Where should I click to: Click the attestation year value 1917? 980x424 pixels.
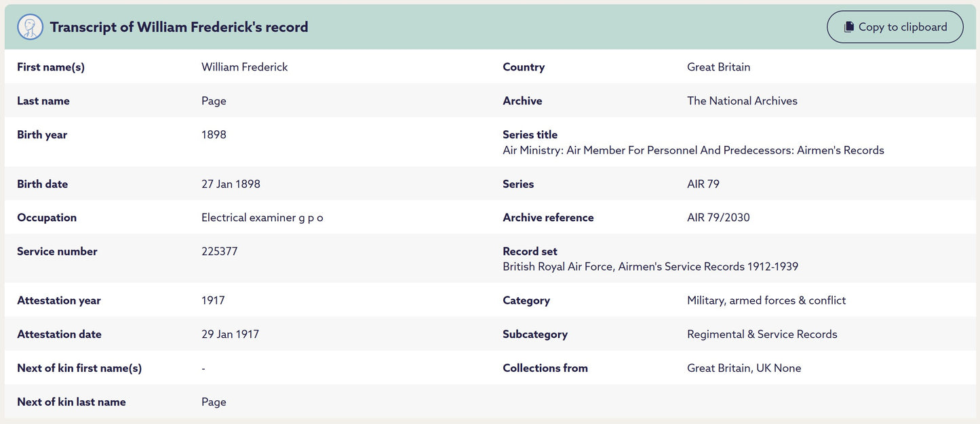[213, 301]
